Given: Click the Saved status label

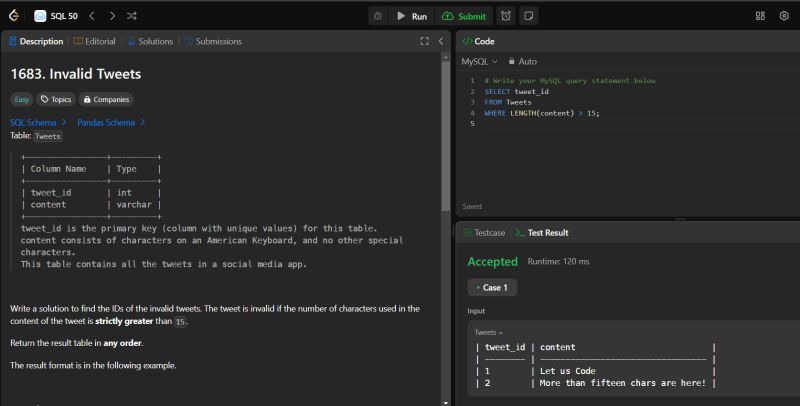Looking at the screenshot, I should tap(472, 207).
